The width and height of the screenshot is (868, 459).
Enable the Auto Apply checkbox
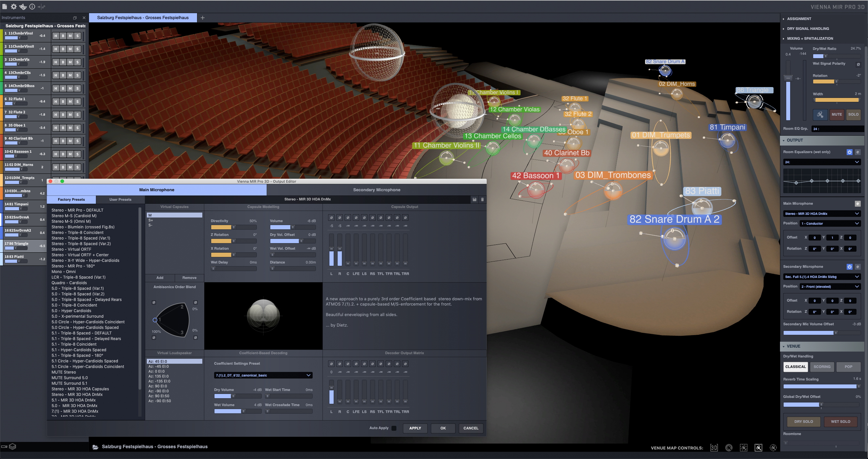(x=394, y=428)
